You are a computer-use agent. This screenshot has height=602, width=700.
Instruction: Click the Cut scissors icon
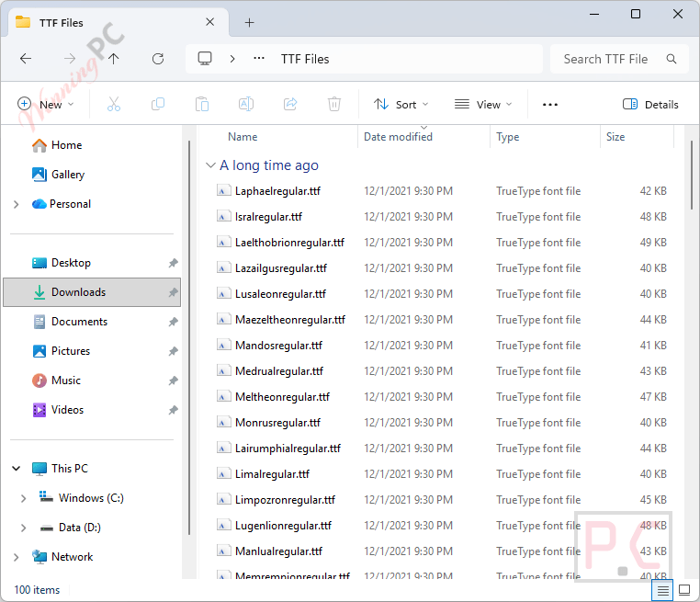click(114, 105)
